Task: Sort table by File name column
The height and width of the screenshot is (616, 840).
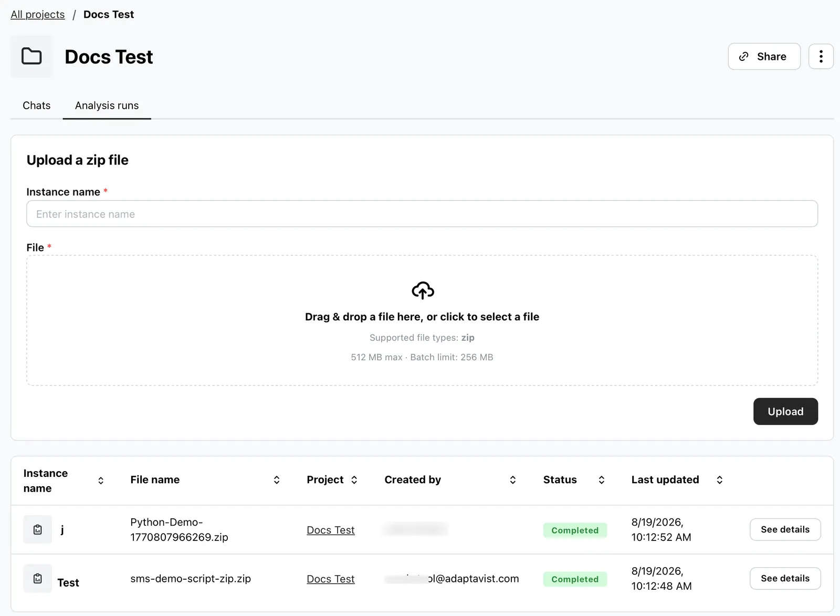Action: [x=277, y=479]
